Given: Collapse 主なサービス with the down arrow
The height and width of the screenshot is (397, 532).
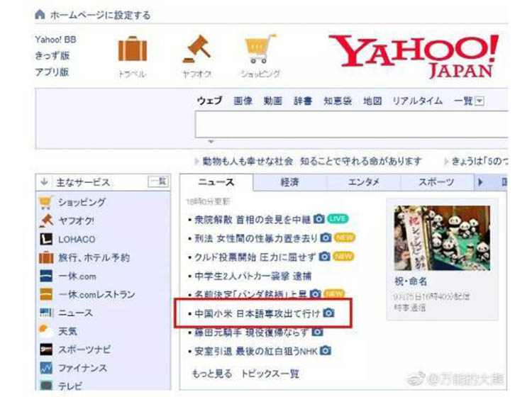Looking at the screenshot, I should (44, 182).
